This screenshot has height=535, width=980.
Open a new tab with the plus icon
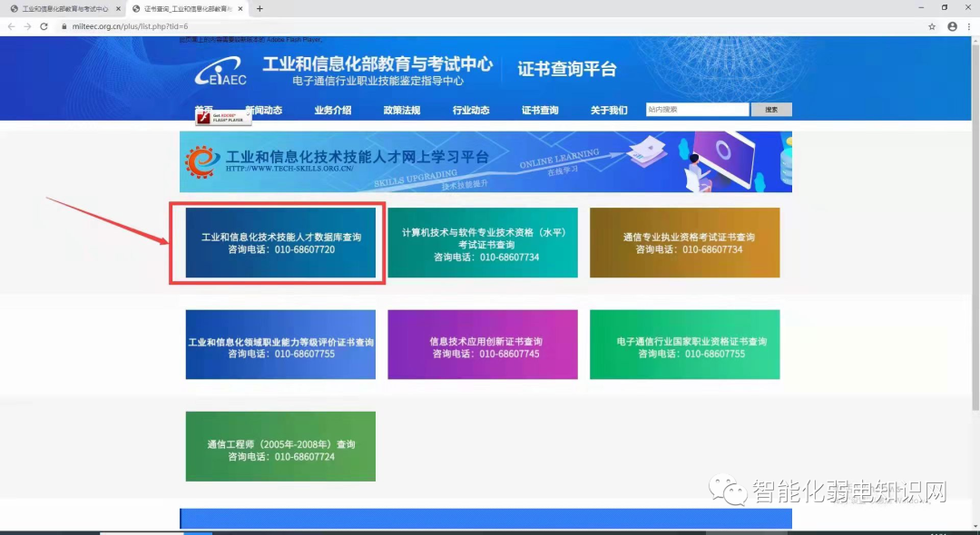[260, 9]
